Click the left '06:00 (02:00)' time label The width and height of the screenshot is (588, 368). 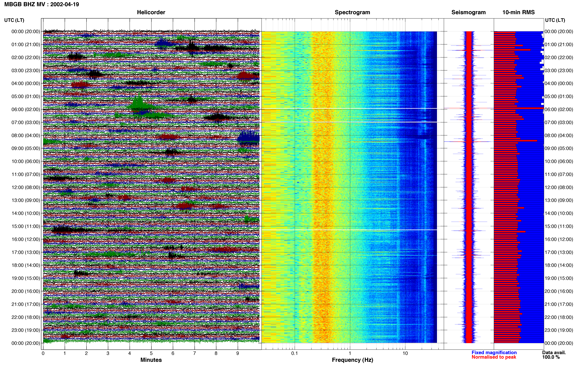click(x=26, y=109)
